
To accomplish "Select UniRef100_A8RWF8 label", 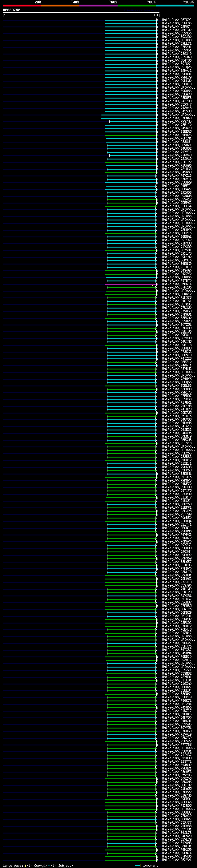I will coord(177,98).
